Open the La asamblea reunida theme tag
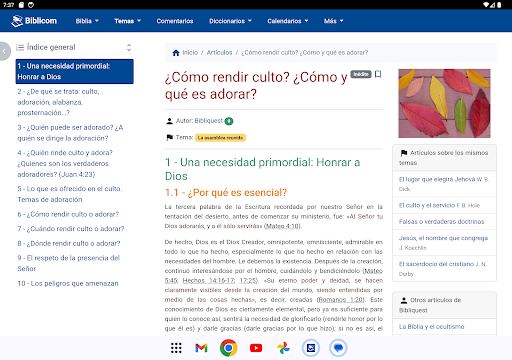The image size is (512, 360). [220, 138]
